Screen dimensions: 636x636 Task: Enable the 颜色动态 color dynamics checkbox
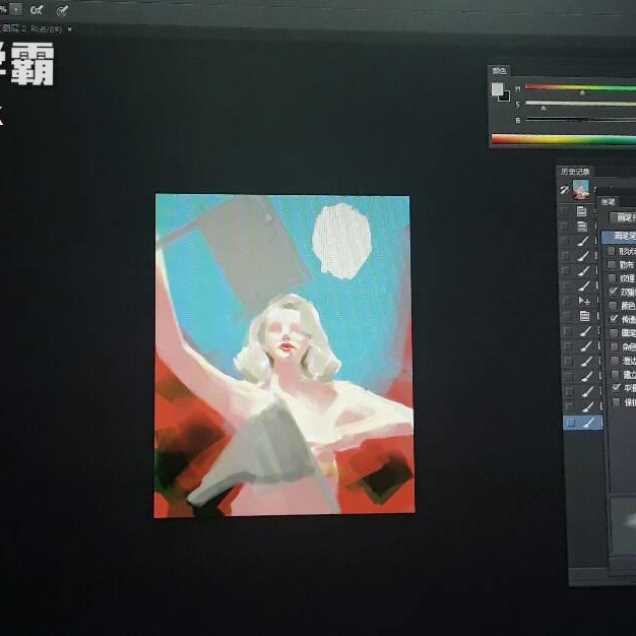[613, 305]
